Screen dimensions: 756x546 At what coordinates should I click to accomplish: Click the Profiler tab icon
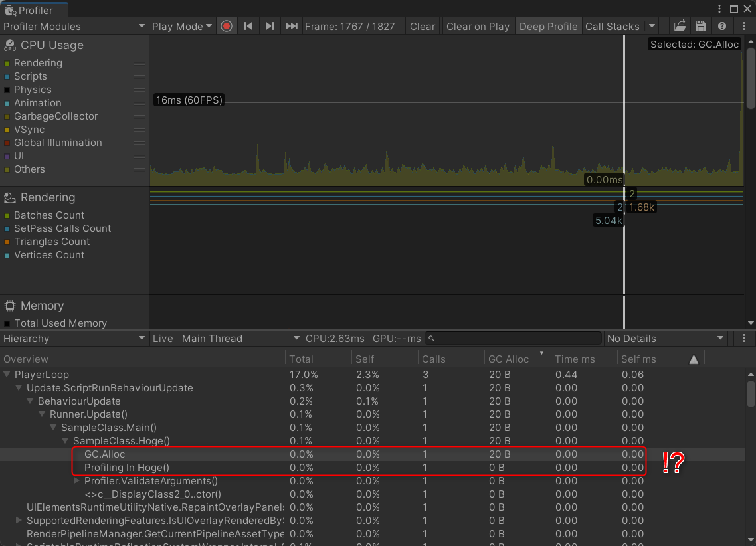click(x=10, y=10)
